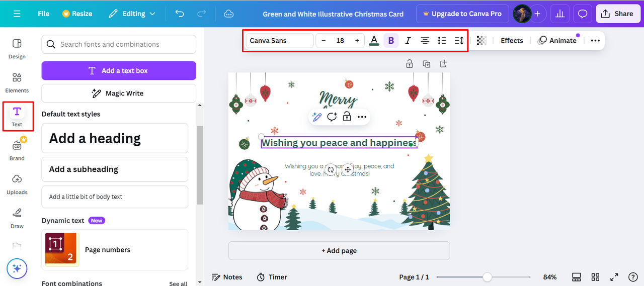Lock the selected text element
This screenshot has width=644, height=286.
click(x=347, y=117)
